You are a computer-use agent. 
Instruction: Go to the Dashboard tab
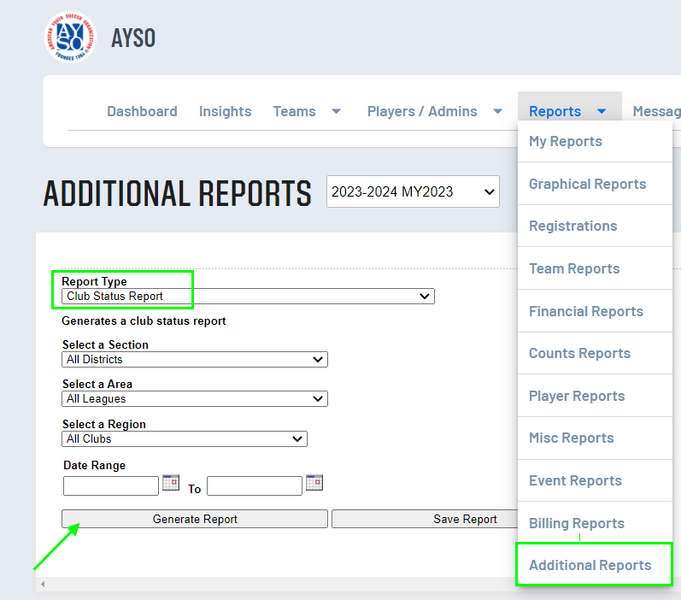(142, 112)
